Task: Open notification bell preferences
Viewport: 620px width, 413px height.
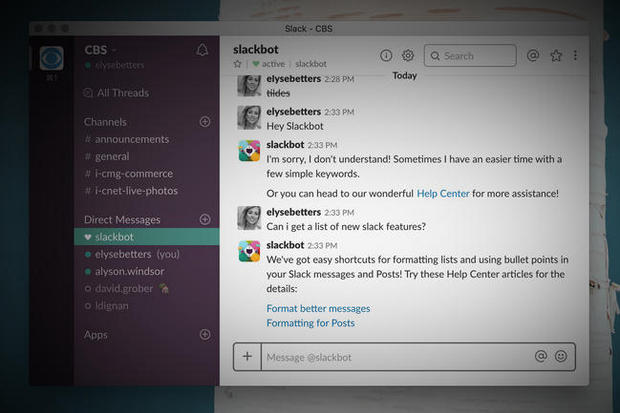Action: point(202,50)
